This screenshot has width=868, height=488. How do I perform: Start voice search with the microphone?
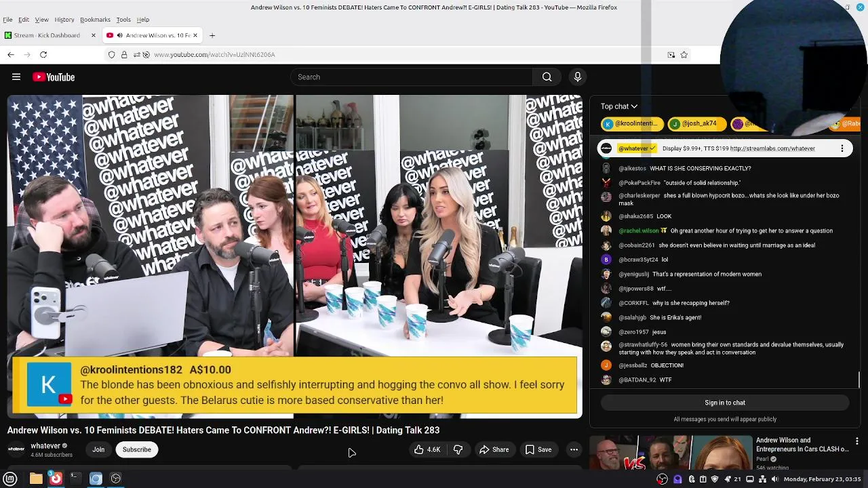click(x=578, y=77)
